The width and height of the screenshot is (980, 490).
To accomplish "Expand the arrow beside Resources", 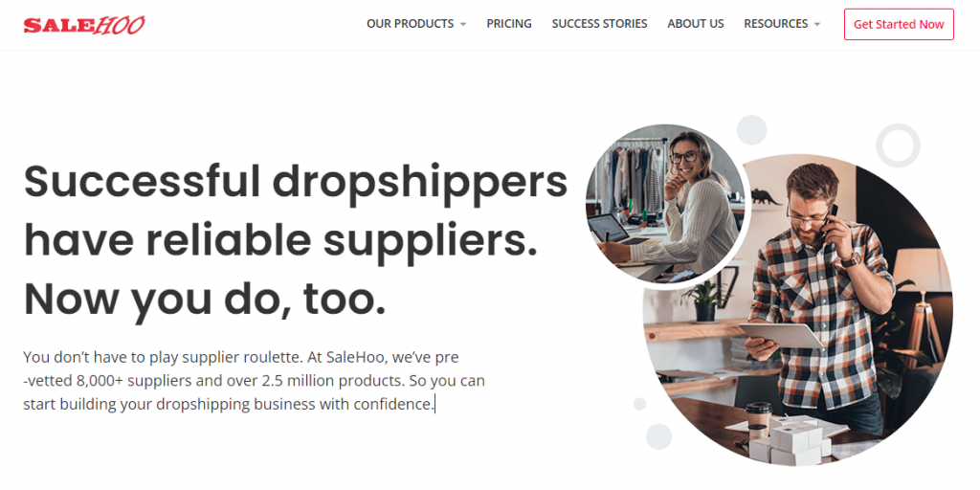I will click(x=817, y=24).
